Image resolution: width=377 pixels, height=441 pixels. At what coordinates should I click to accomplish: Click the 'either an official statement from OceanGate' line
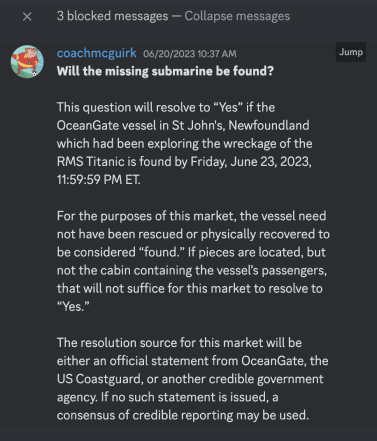click(x=192, y=361)
